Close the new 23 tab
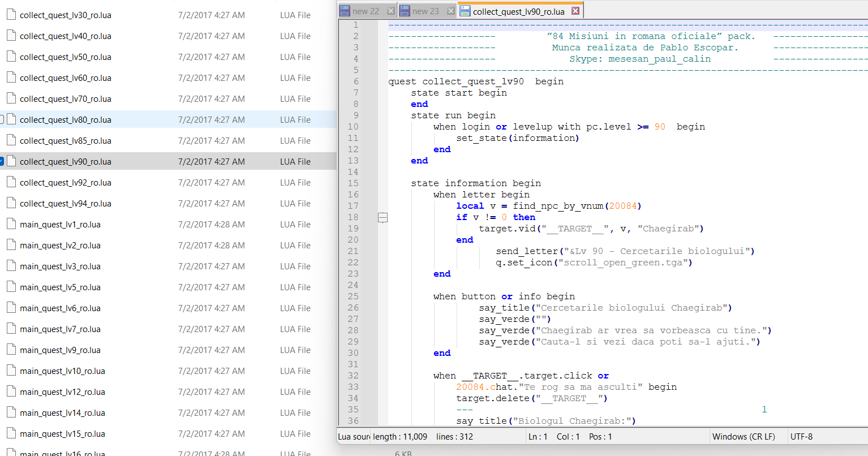Screen dimensions: 868x456 tap(450, 11)
